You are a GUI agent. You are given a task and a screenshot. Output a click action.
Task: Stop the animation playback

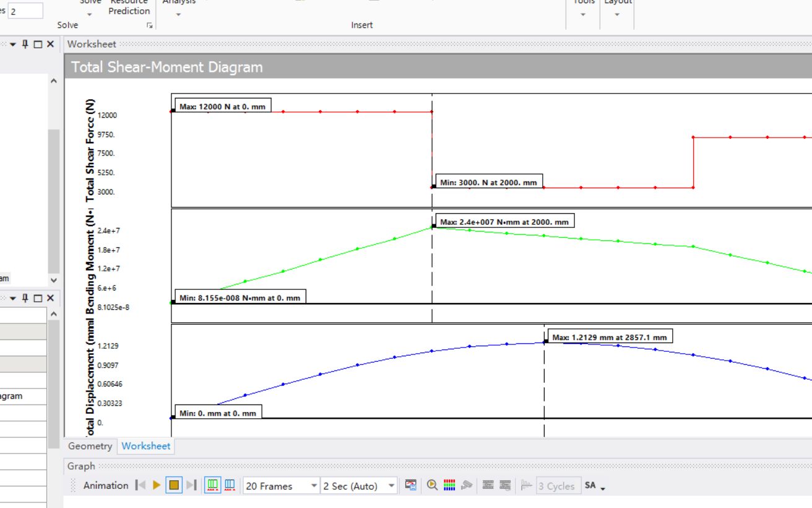174,485
